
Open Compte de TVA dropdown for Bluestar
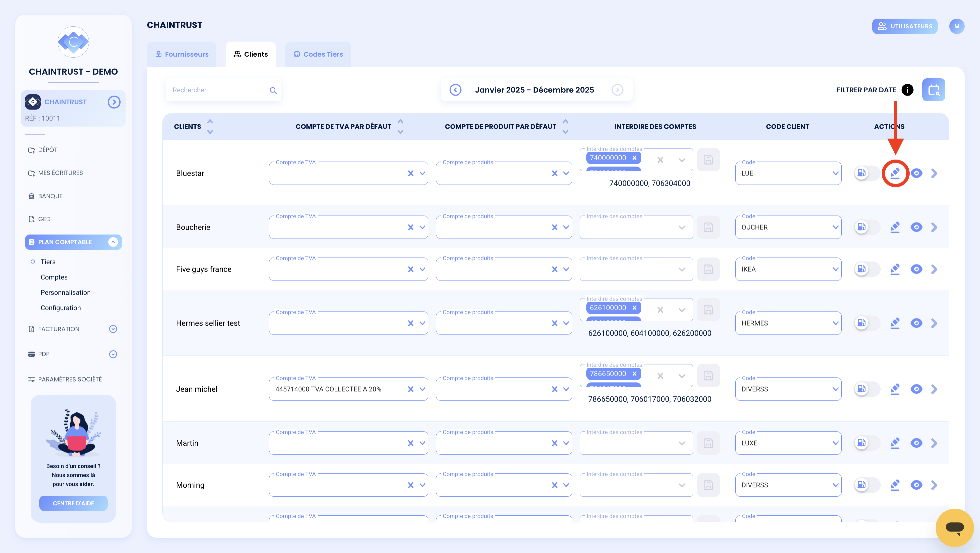tap(422, 174)
